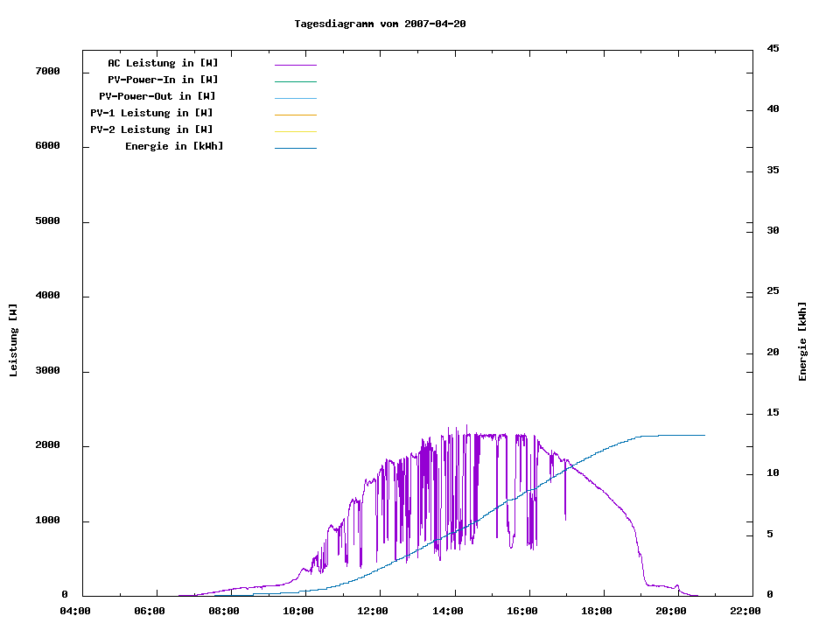Click the 2000 tick label on power axis
The width and height of the screenshot is (840, 630).
(47, 445)
